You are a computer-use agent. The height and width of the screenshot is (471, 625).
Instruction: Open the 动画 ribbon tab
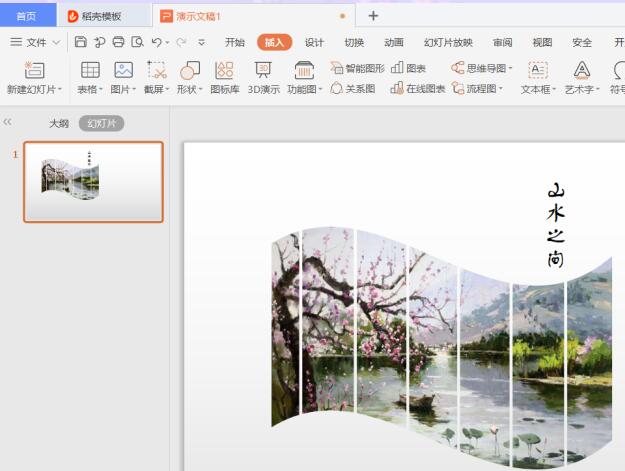point(394,42)
